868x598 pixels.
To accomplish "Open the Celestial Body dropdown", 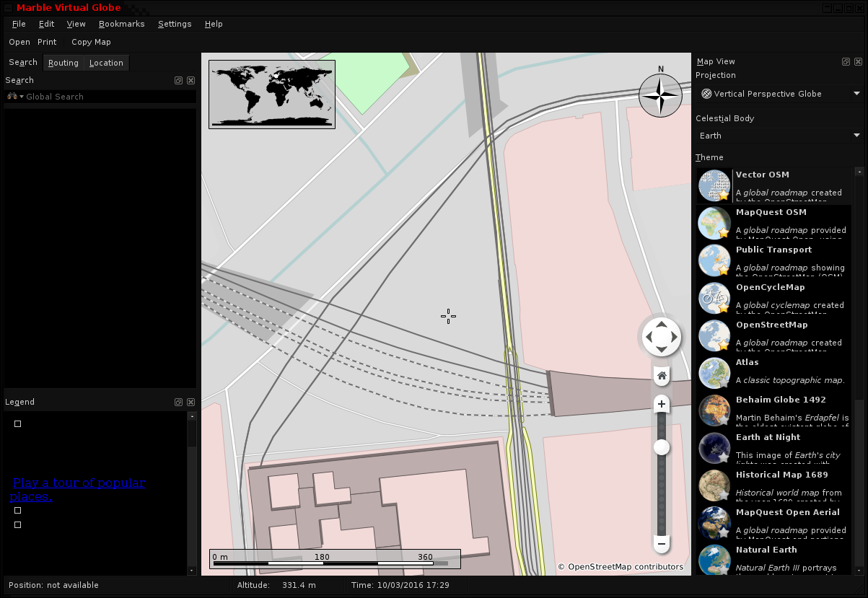I will pos(780,136).
